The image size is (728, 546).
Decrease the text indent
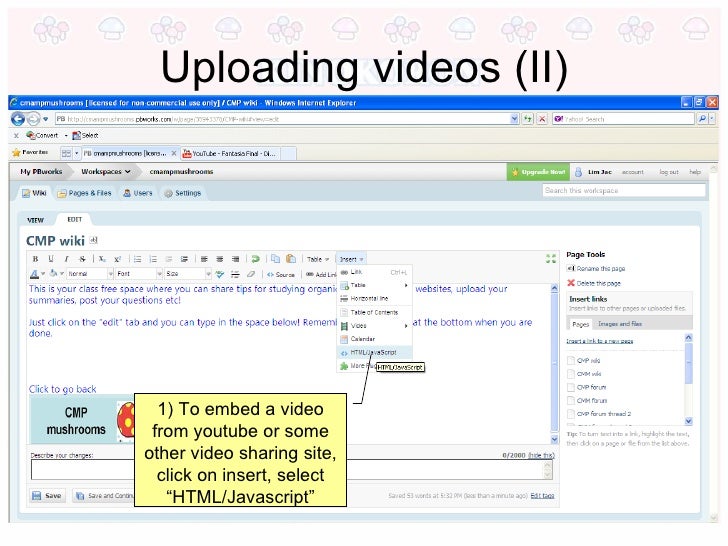pos(169,259)
